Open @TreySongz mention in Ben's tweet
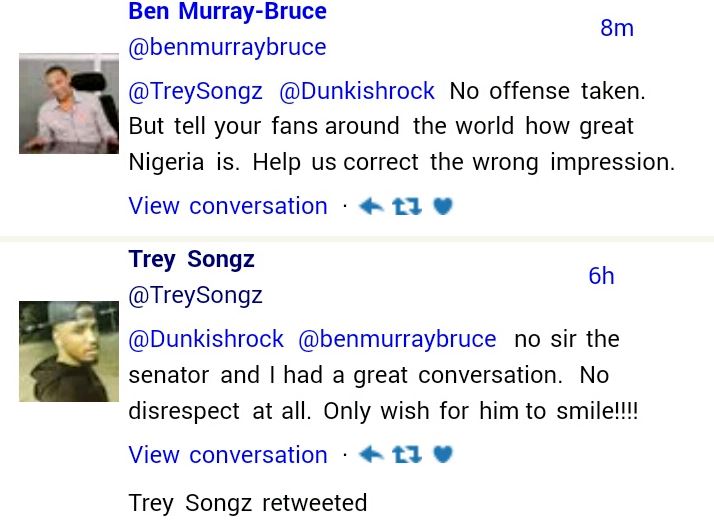This screenshot has width=714, height=520. tap(195, 91)
